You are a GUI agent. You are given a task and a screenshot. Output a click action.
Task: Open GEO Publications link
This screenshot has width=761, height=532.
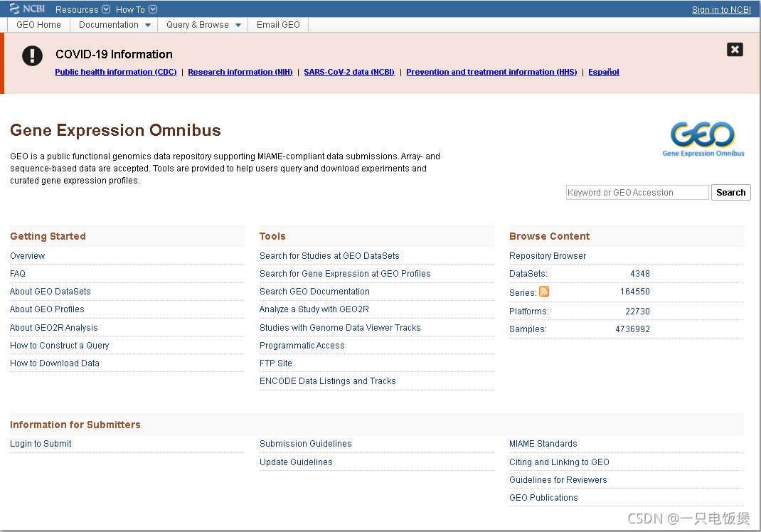[543, 498]
